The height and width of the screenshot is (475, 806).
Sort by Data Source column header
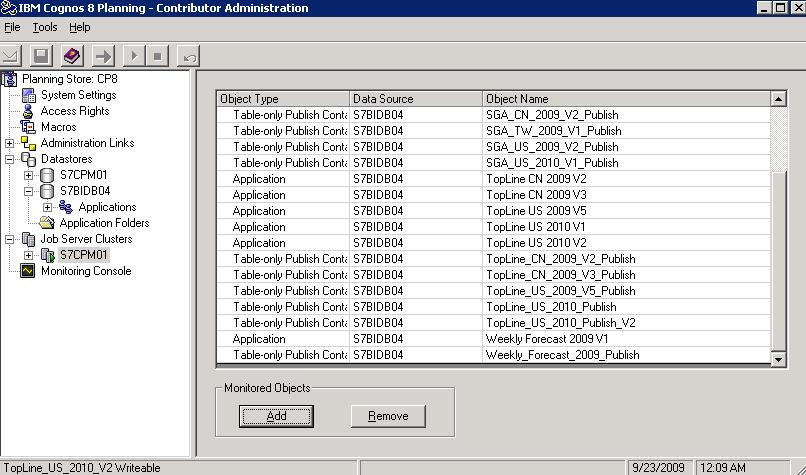416,99
